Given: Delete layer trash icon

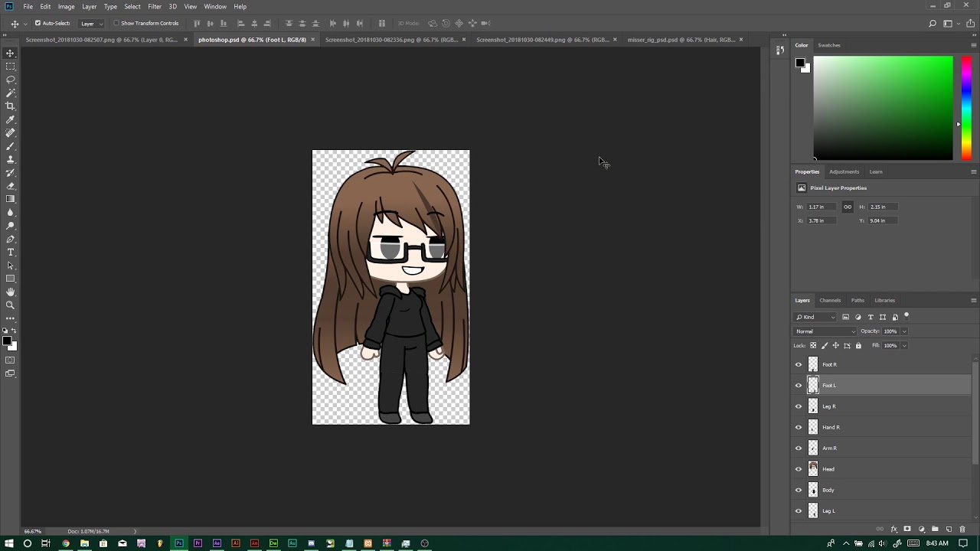Looking at the screenshot, I should (962, 529).
